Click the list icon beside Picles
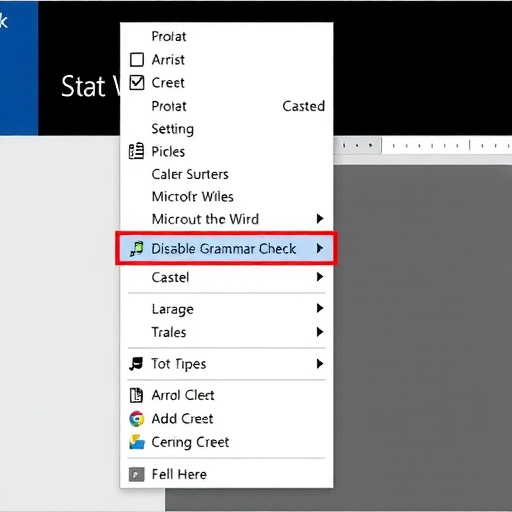This screenshot has height=512, width=512. point(136,151)
